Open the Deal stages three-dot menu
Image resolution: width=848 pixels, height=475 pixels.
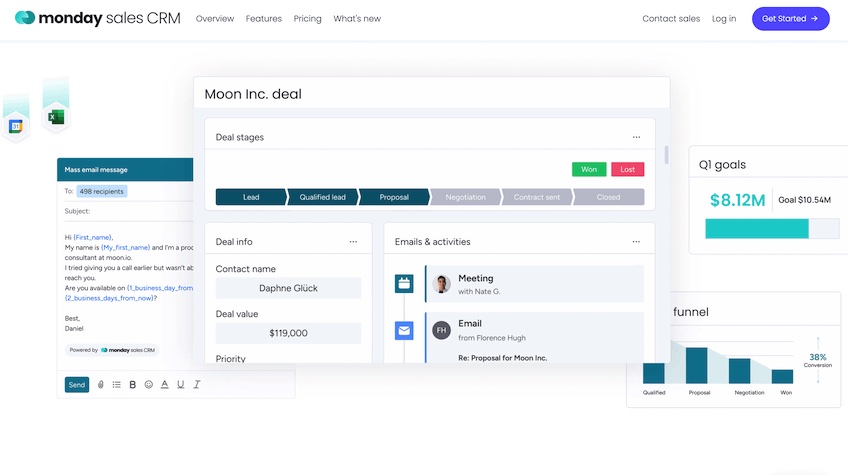pos(636,137)
